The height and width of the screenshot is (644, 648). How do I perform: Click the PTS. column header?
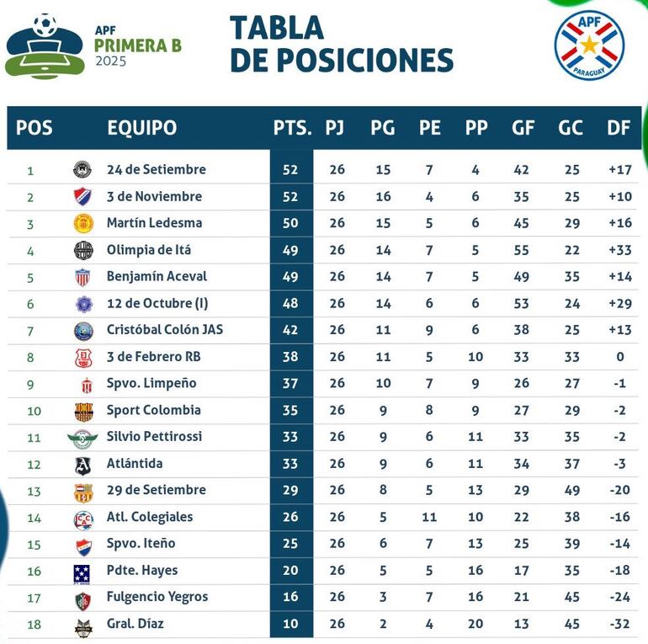pos(292,128)
